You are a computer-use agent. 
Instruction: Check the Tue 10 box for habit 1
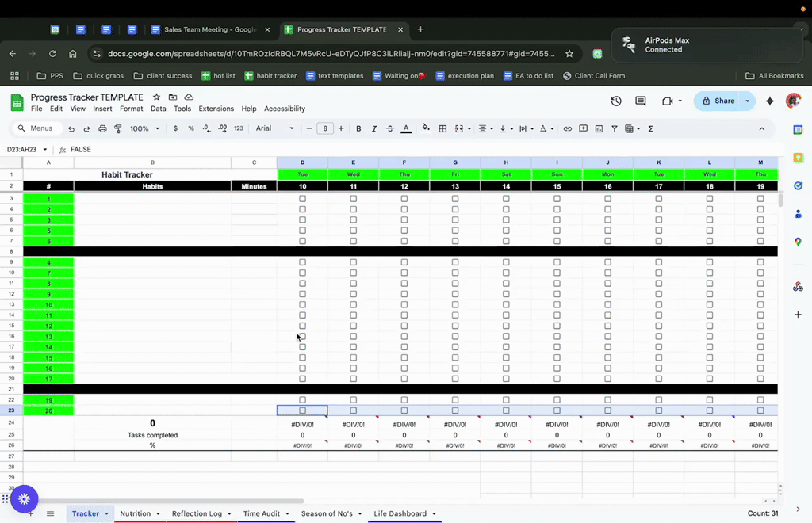coord(302,199)
